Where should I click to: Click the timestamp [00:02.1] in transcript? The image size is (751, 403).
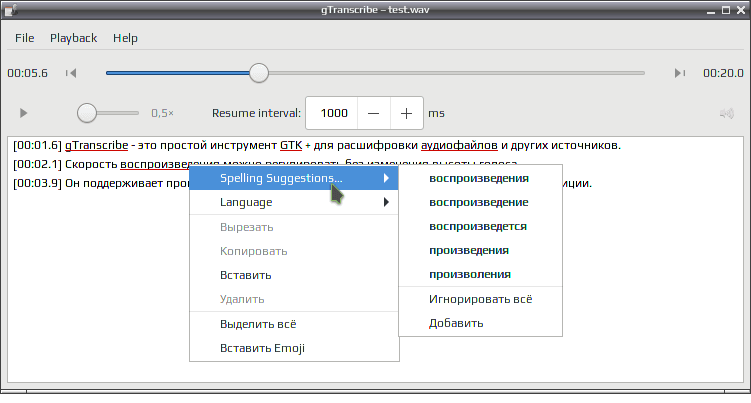point(37,164)
